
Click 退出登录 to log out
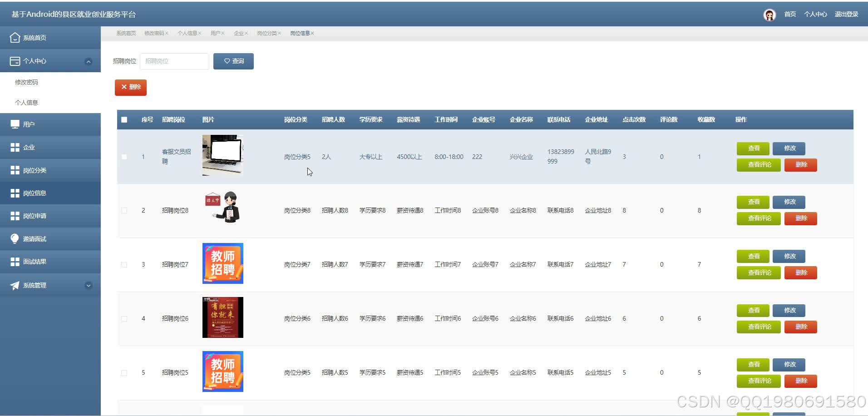click(846, 15)
